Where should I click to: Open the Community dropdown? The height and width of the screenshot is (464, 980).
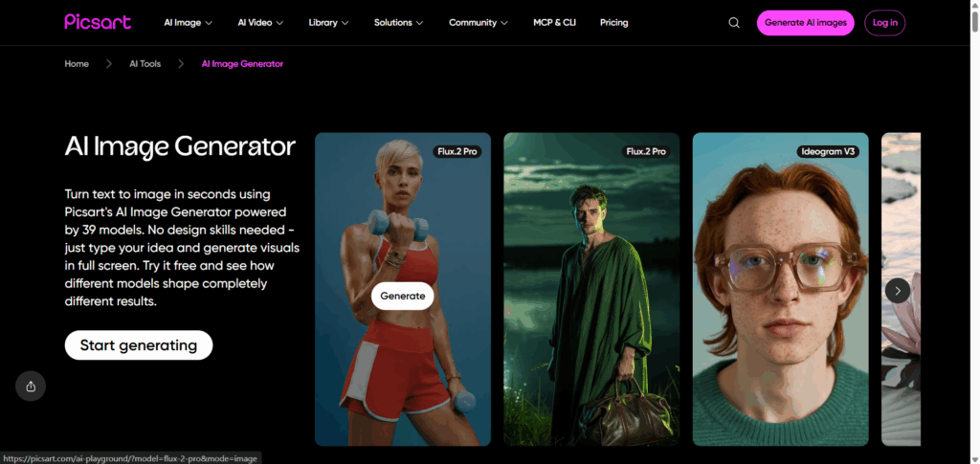pyautogui.click(x=479, y=22)
